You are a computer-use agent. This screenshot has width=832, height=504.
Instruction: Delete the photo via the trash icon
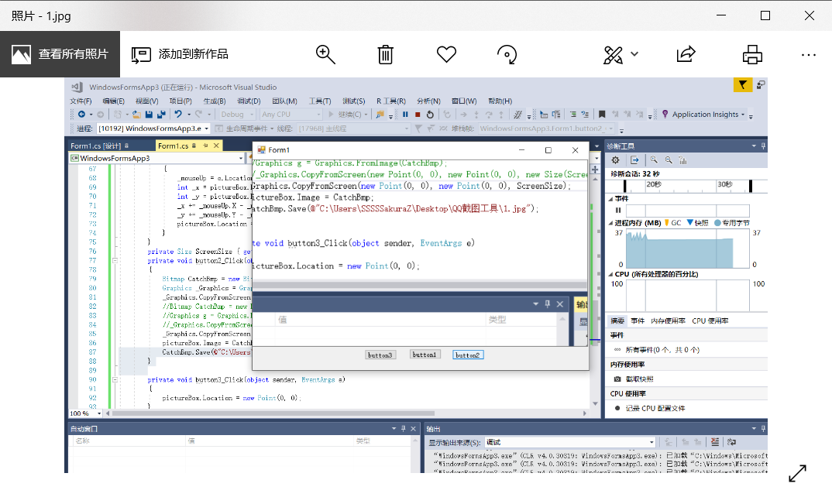[x=385, y=54]
